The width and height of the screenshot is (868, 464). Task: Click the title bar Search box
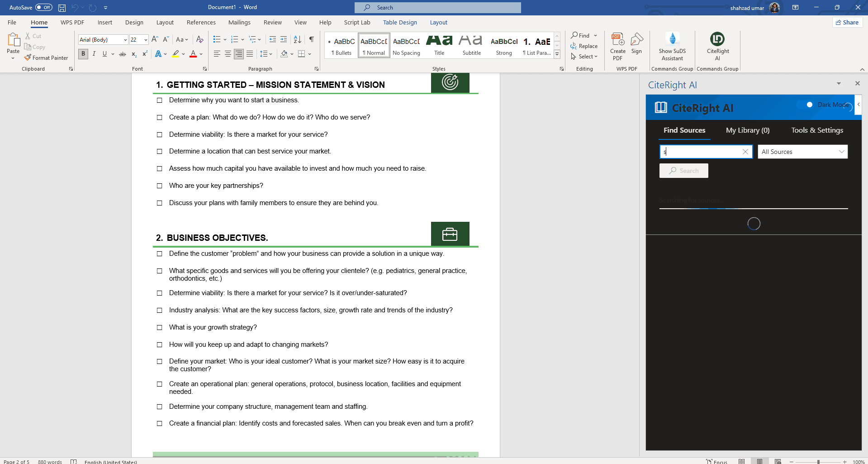tap(438, 8)
